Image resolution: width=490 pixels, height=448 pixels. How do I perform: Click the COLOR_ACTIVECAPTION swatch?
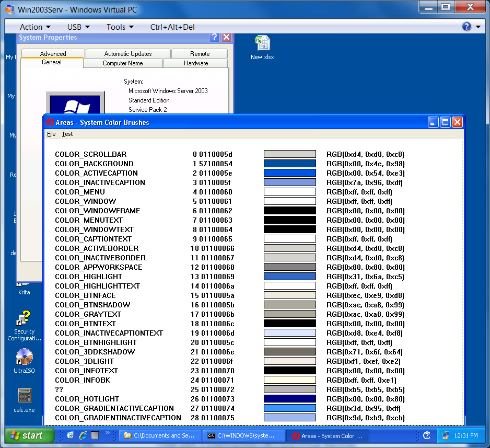[x=290, y=173]
